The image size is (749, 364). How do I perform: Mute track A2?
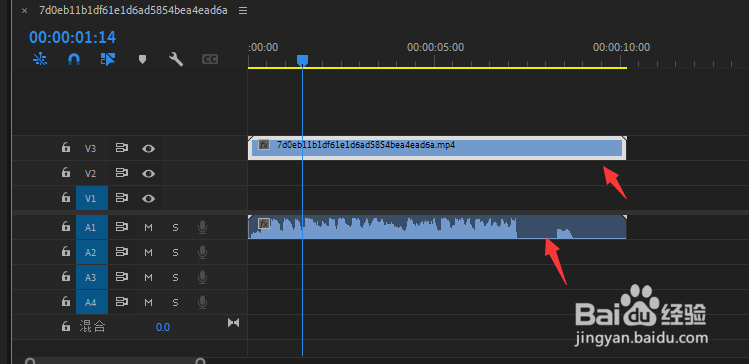click(x=149, y=253)
